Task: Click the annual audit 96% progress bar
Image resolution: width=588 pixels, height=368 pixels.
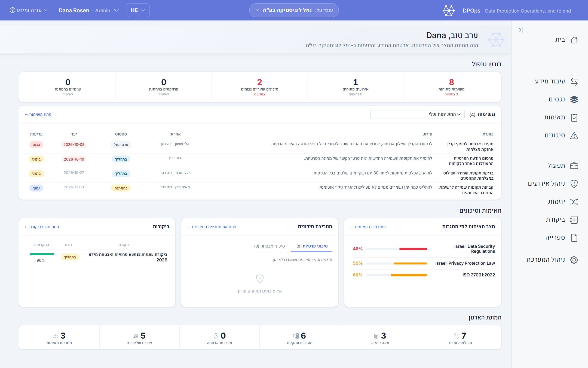Action: pyautogui.click(x=42, y=254)
